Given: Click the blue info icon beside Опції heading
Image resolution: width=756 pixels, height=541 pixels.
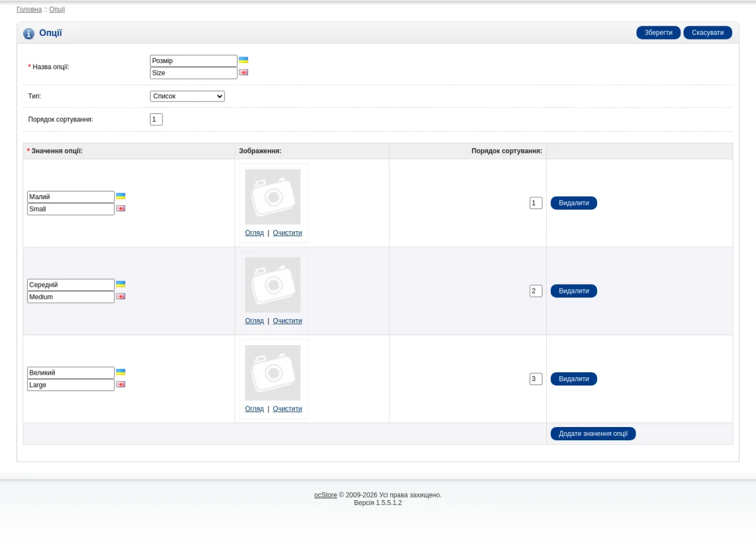Looking at the screenshot, I should tap(29, 33).
